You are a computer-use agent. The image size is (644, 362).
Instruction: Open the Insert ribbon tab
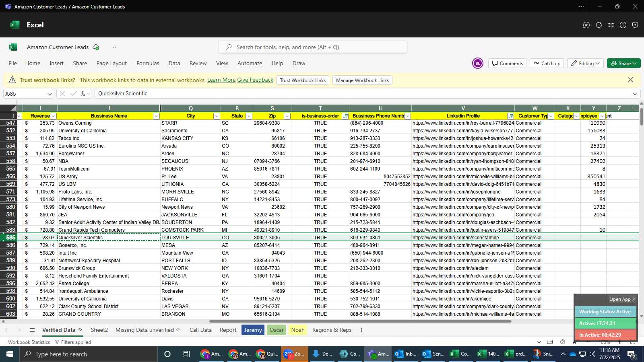pyautogui.click(x=57, y=63)
